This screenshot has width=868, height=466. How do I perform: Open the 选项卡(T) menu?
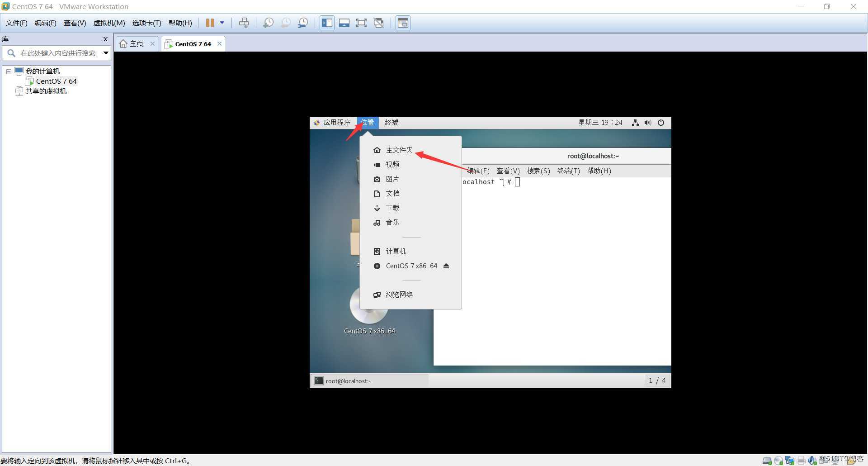[146, 23]
